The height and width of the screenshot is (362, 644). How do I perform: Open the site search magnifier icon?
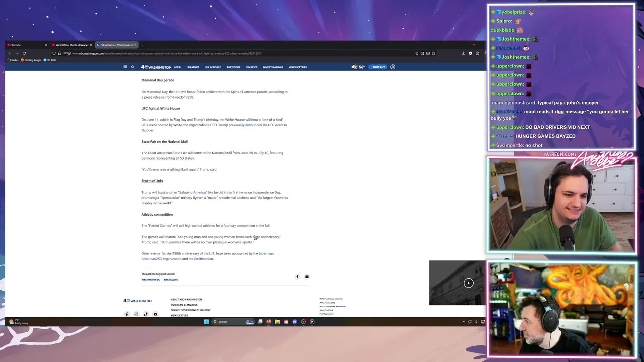click(x=133, y=67)
